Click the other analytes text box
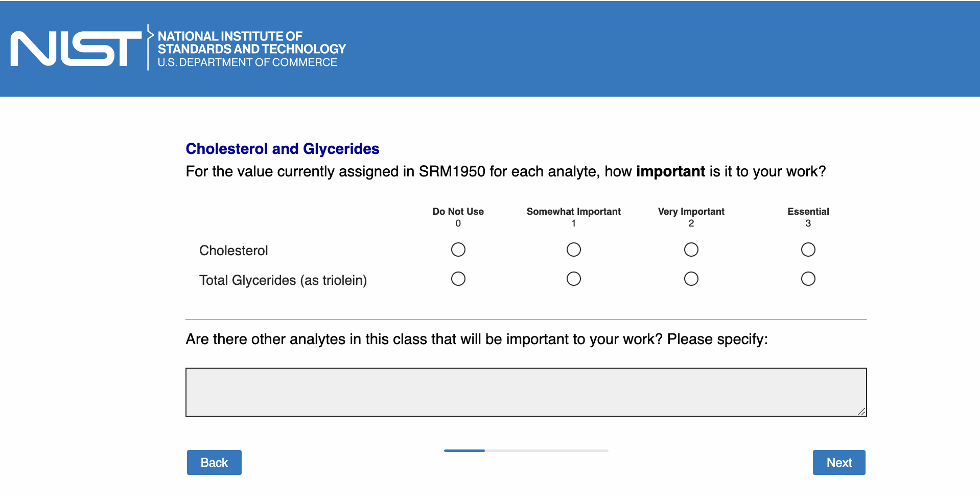The height and width of the screenshot is (496, 980). point(525,392)
